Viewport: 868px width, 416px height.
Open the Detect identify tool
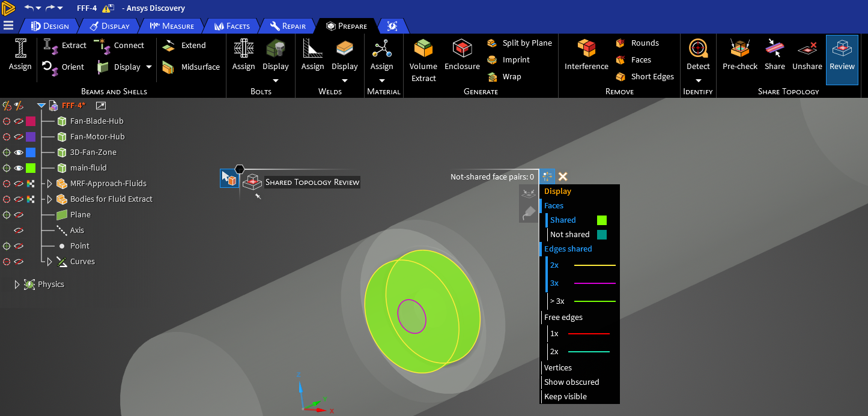coord(698,55)
